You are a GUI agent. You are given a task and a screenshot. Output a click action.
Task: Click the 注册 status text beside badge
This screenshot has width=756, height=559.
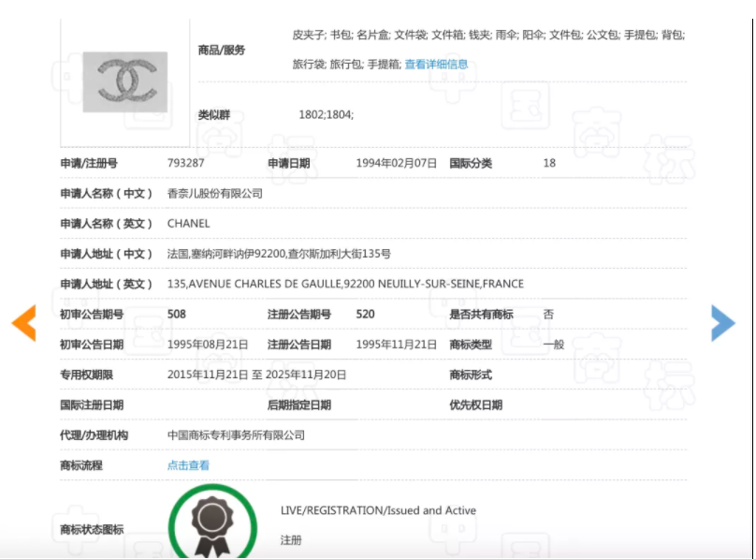tap(291, 540)
